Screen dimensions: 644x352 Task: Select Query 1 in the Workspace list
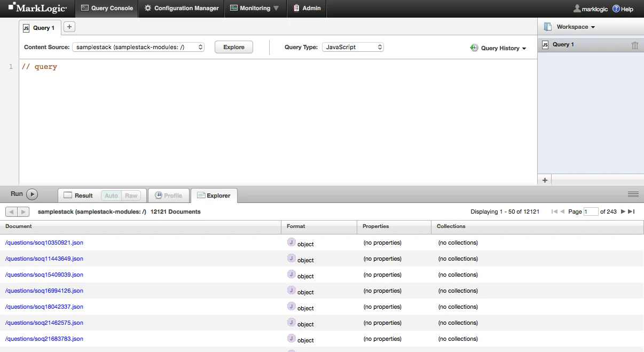coord(591,45)
